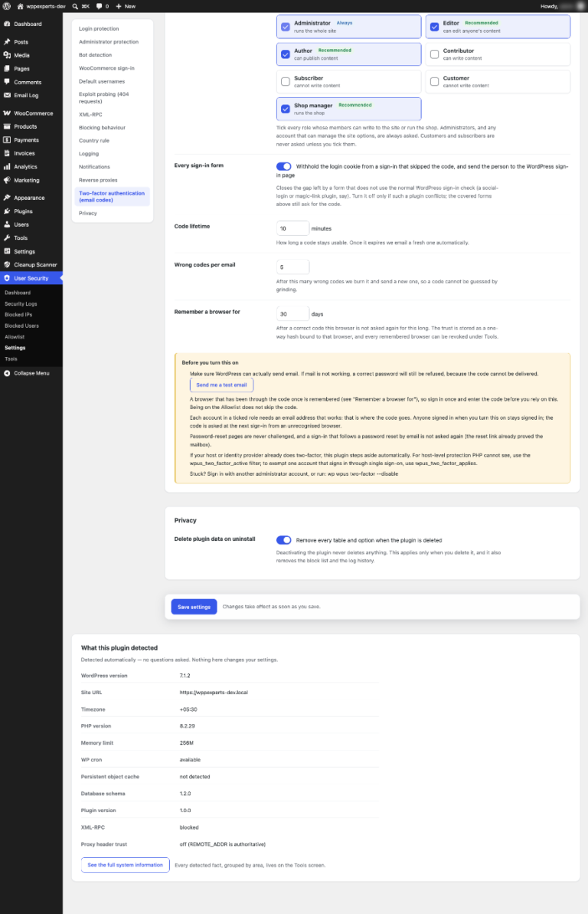Open the Analytics bar chart icon

7,167
